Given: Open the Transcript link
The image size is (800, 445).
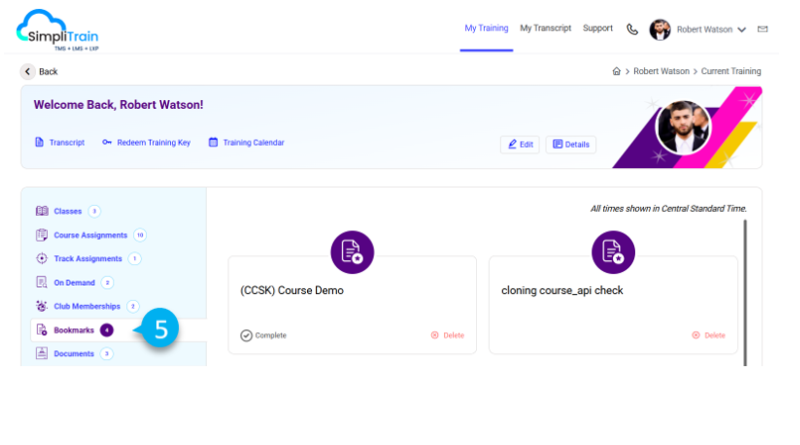Looking at the screenshot, I should pos(60,143).
